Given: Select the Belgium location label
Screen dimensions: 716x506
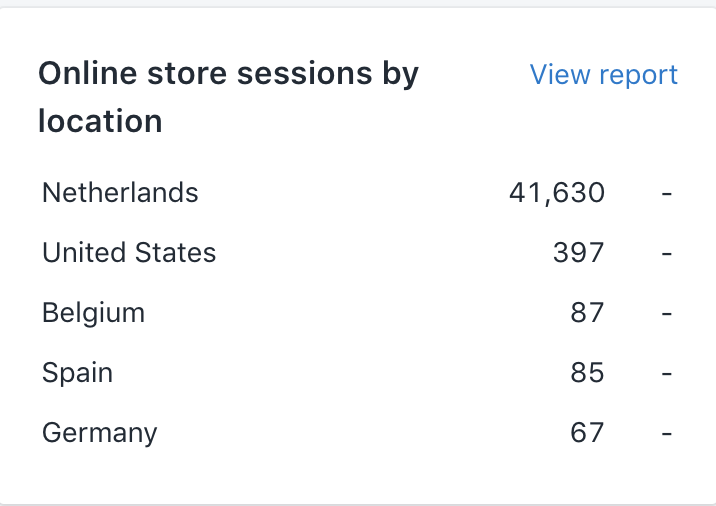Looking at the screenshot, I should click(x=94, y=313).
